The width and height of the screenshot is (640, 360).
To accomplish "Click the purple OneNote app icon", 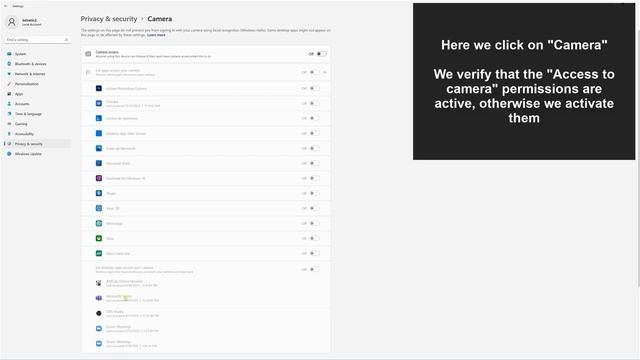I will [99, 178].
